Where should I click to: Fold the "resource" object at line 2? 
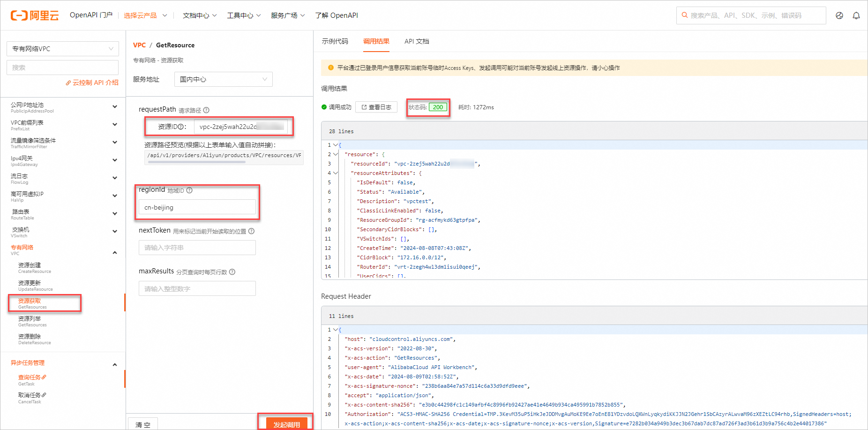(336, 154)
